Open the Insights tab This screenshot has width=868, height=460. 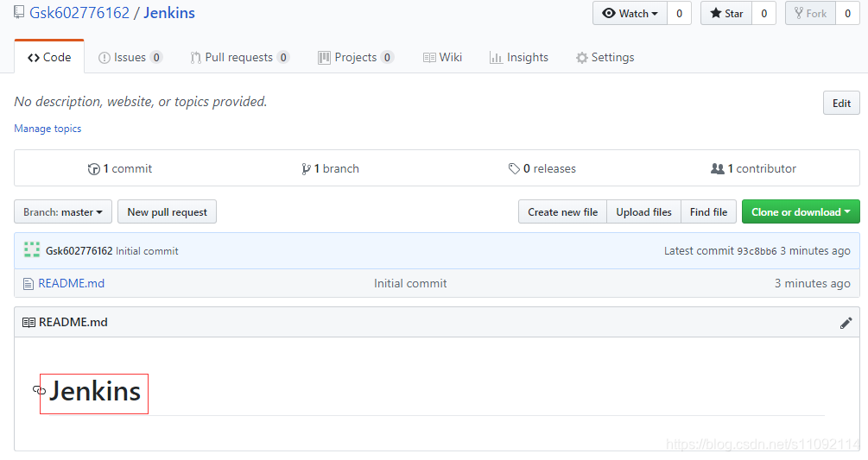coord(519,57)
